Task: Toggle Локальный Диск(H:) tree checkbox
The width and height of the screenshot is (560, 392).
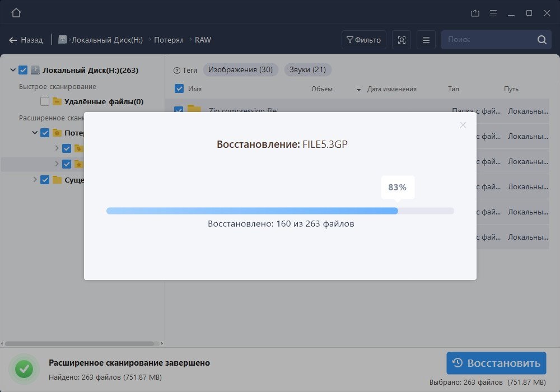Action: (x=23, y=70)
